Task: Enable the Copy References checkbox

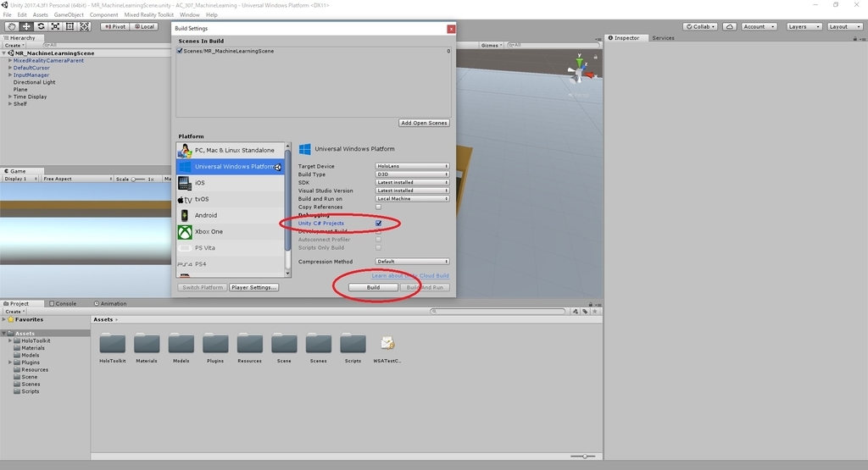Action: point(379,207)
